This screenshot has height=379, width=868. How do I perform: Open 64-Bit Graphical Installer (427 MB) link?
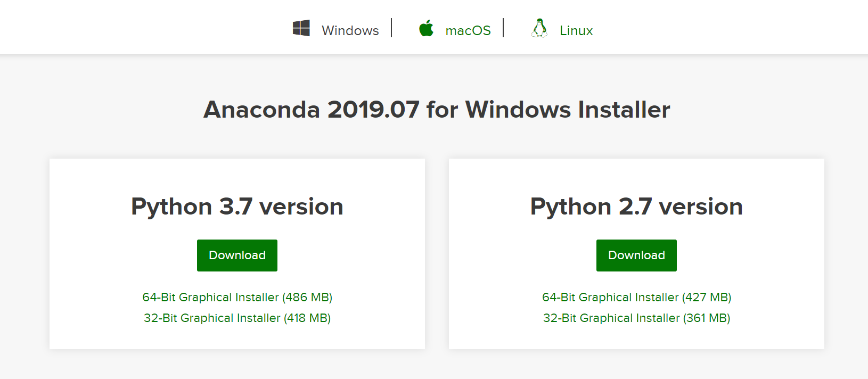[636, 297]
